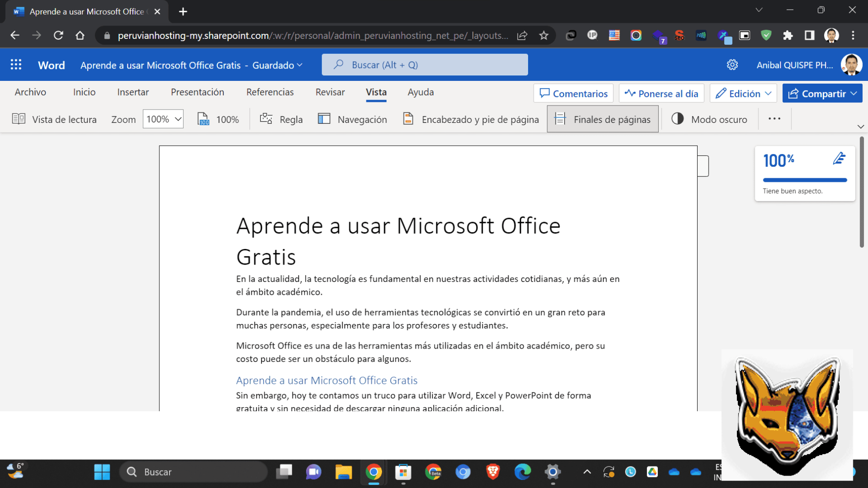Show hidden system tray icons
The image size is (868, 488).
(587, 472)
